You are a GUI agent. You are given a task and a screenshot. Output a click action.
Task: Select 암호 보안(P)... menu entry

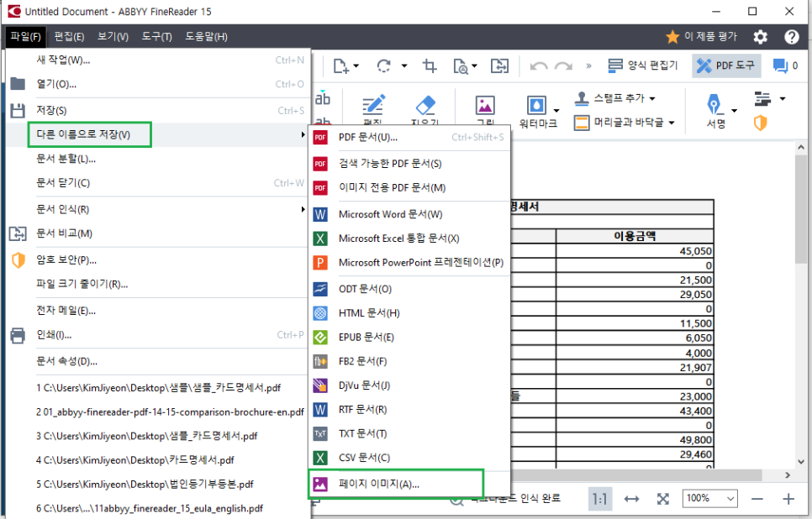(x=158, y=259)
